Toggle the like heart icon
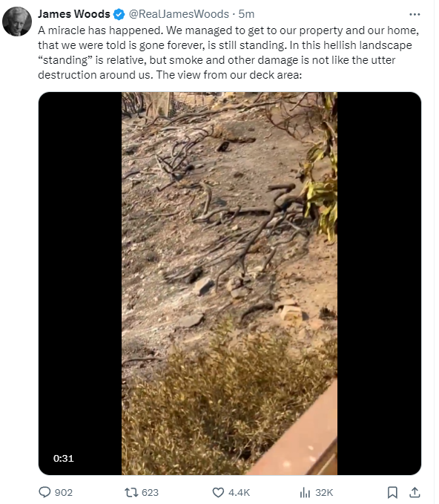439x504 pixels. (218, 492)
